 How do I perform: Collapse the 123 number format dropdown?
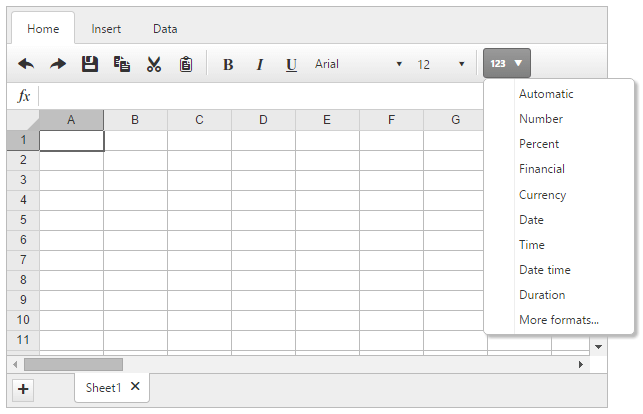click(507, 64)
